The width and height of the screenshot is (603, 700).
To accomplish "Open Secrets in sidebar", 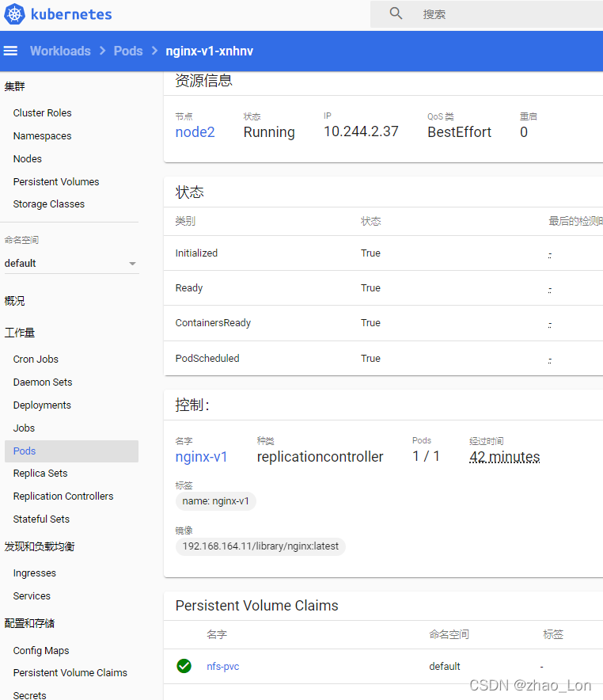I will click(29, 695).
